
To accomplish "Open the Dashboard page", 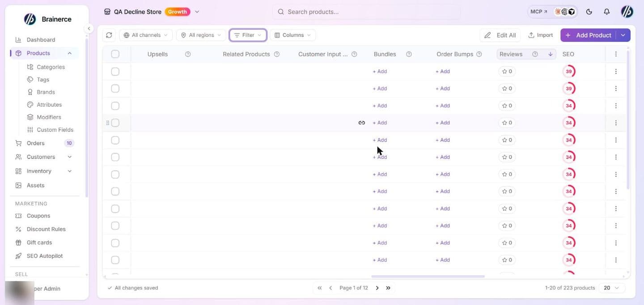I will tap(41, 40).
